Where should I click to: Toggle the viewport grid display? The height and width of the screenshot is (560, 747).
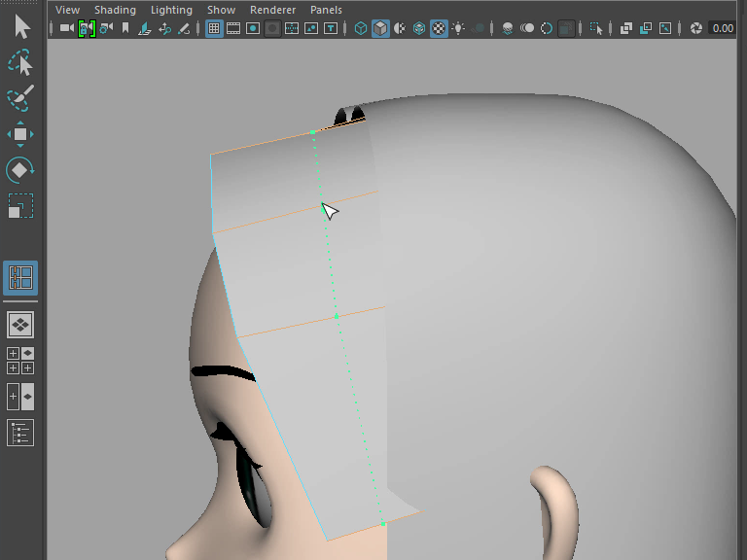click(214, 29)
